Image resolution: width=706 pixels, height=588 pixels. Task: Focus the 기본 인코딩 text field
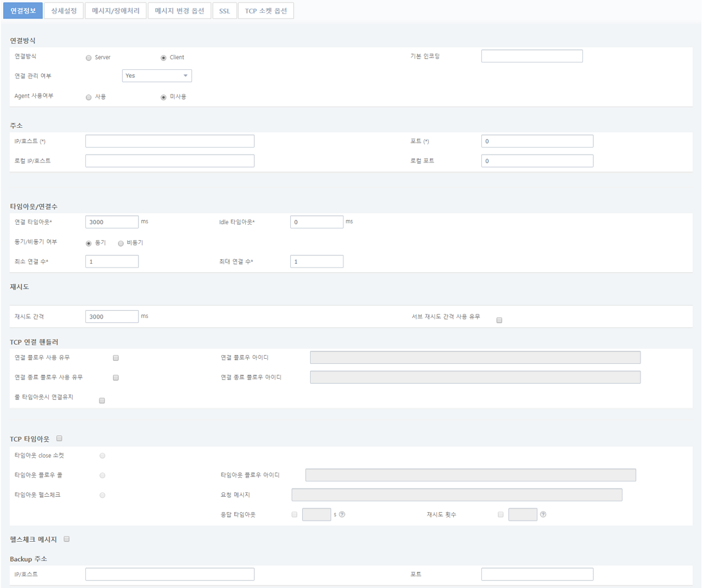click(531, 56)
